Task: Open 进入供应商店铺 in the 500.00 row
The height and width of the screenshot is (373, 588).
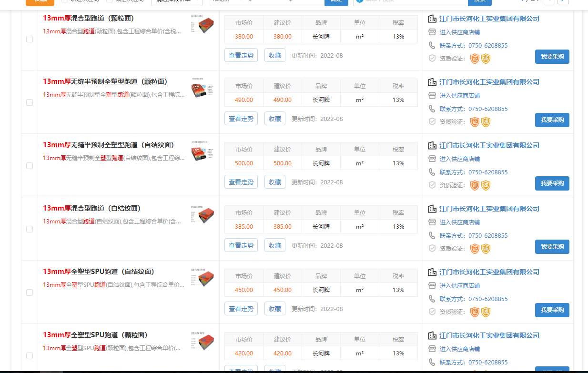Action: click(x=460, y=159)
